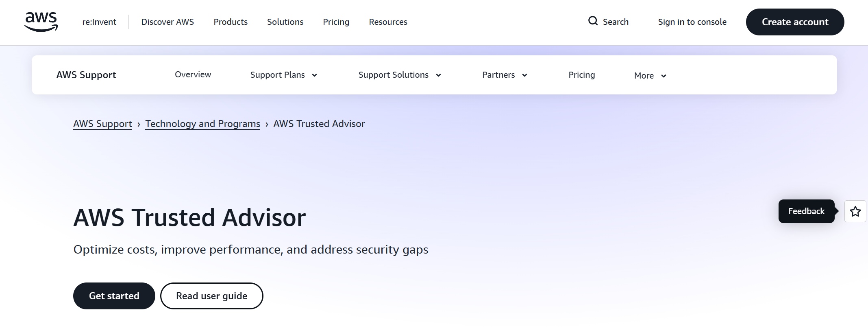This screenshot has width=868, height=335.
Task: Click the Optimize costs subtitle text
Action: pos(251,250)
